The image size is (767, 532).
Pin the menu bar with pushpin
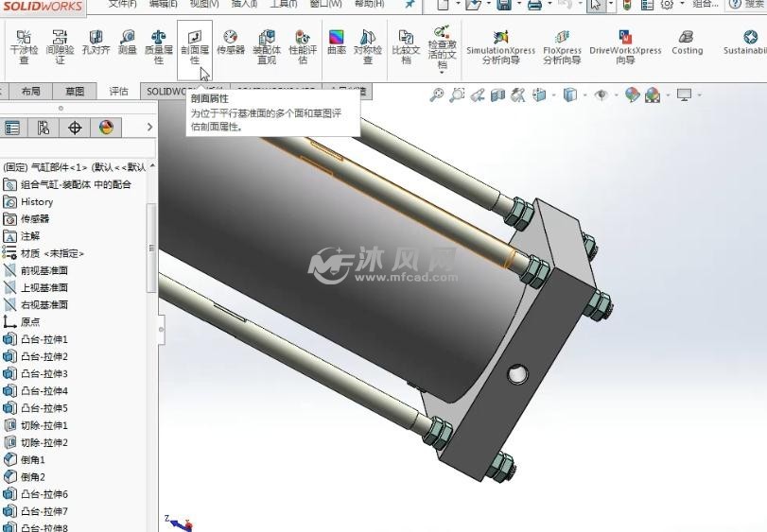(x=409, y=4)
